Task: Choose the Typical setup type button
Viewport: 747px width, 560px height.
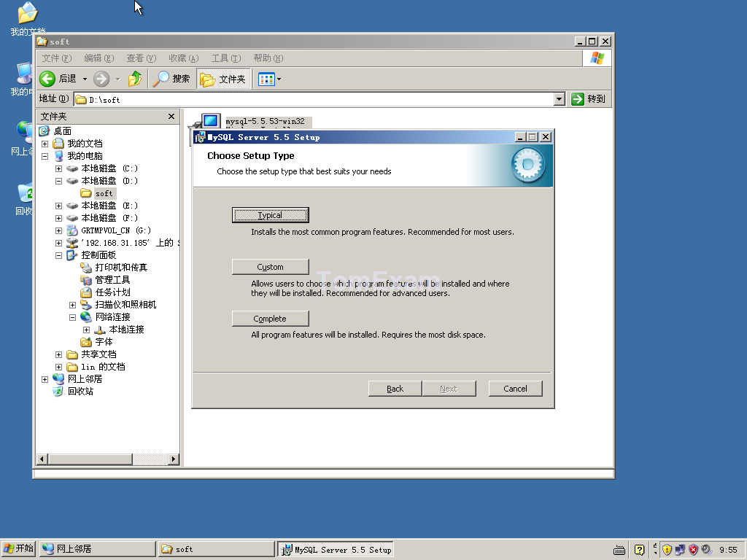Action: tap(270, 215)
